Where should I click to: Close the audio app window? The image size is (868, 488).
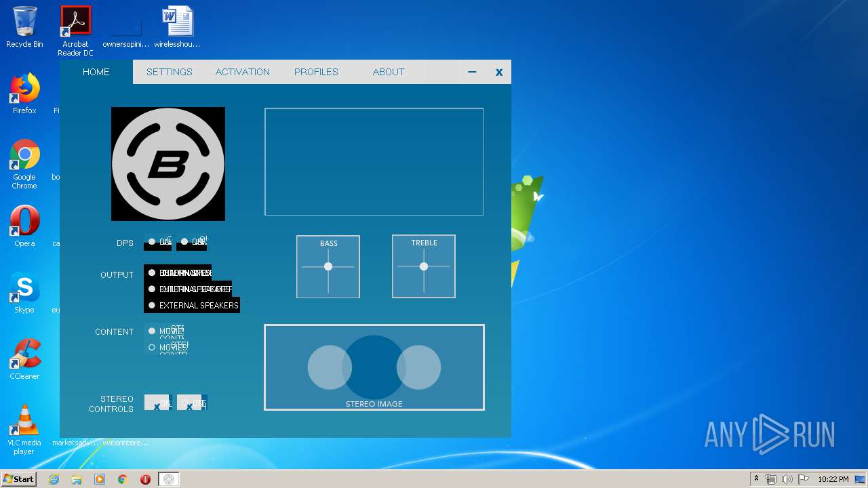[499, 72]
